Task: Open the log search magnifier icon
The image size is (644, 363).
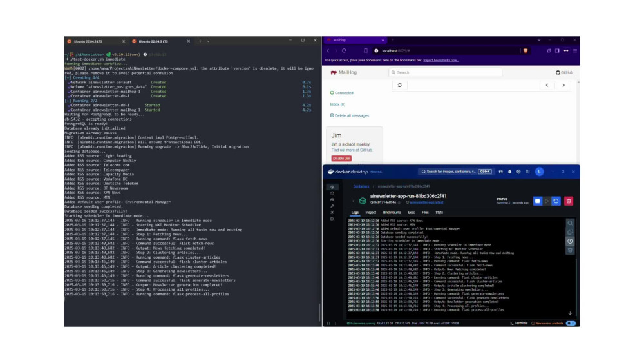Action: [570, 223]
